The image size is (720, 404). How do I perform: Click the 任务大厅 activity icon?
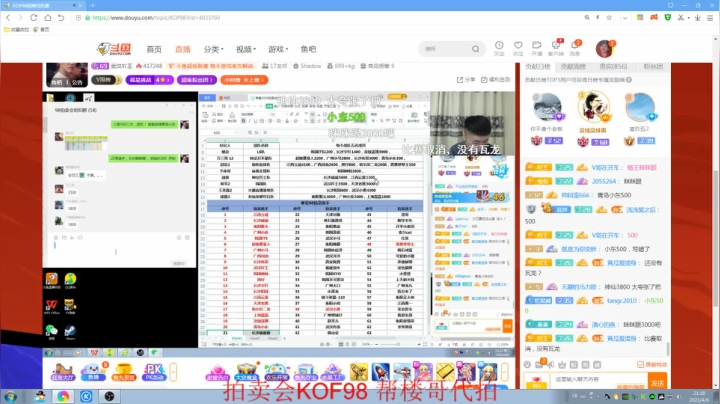62,371
